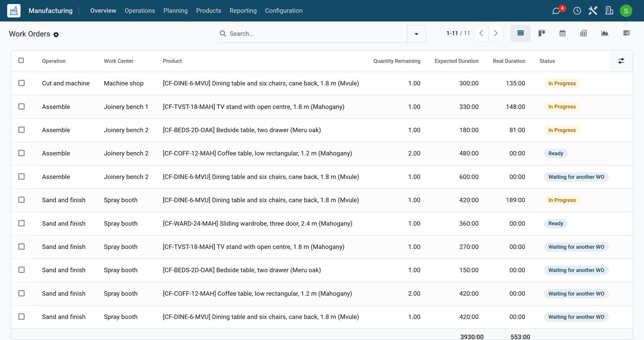Open Work Orders gear settings
This screenshot has height=340, width=644.
coord(56,35)
